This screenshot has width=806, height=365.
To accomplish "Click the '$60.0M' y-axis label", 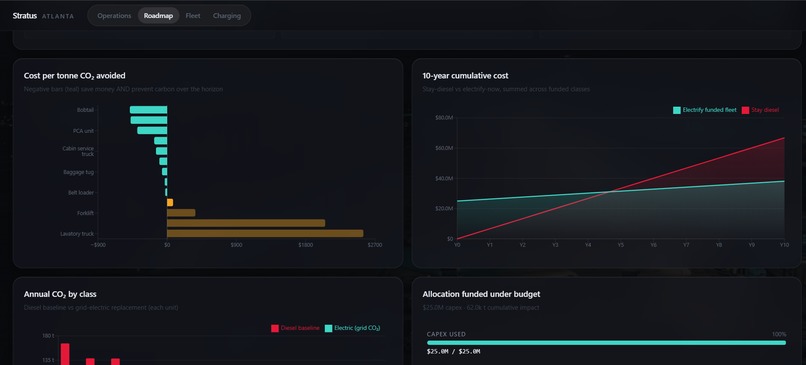I will tap(444, 148).
